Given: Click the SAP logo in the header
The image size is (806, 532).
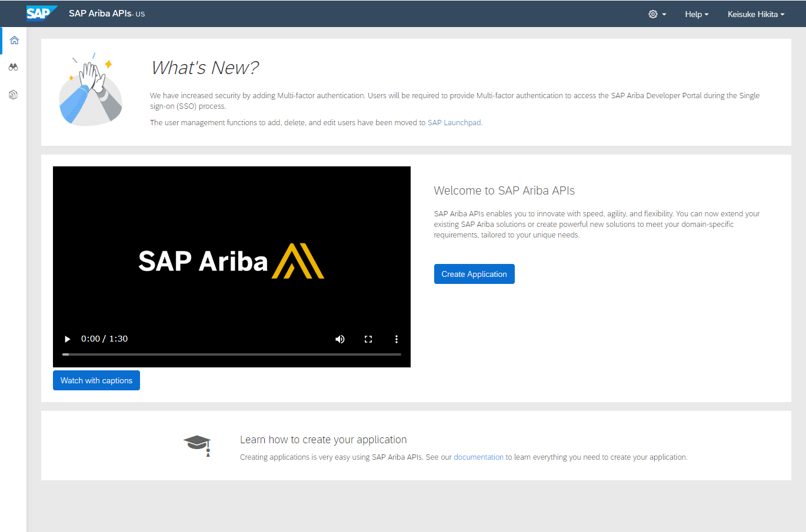Looking at the screenshot, I should pyautogui.click(x=42, y=13).
